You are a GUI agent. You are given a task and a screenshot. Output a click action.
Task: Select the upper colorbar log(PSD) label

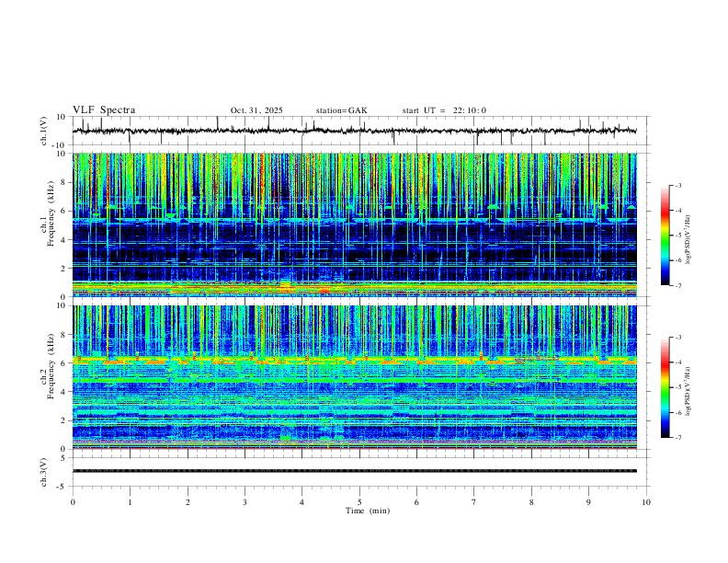(x=688, y=240)
